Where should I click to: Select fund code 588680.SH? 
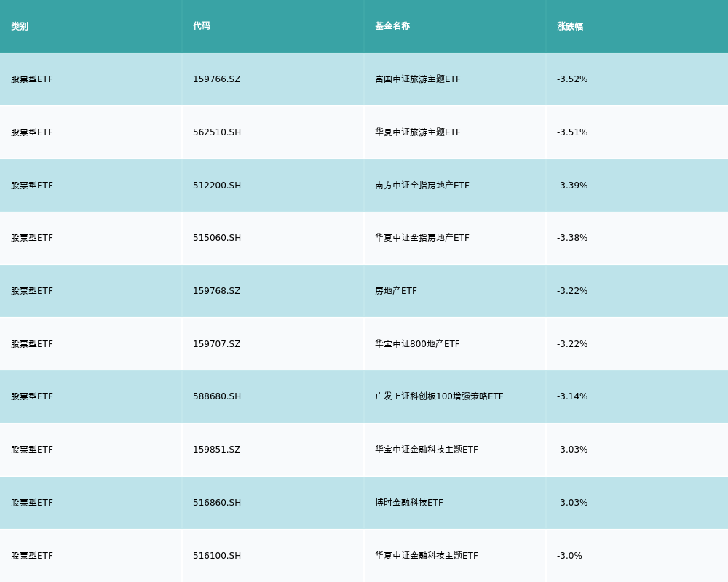tap(217, 396)
